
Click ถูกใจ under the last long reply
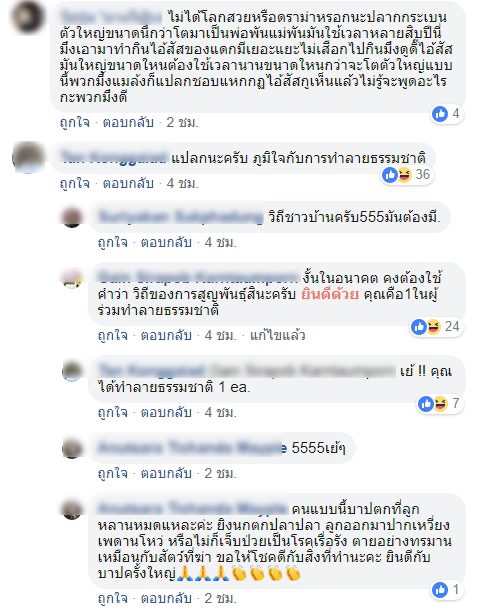click(x=113, y=598)
